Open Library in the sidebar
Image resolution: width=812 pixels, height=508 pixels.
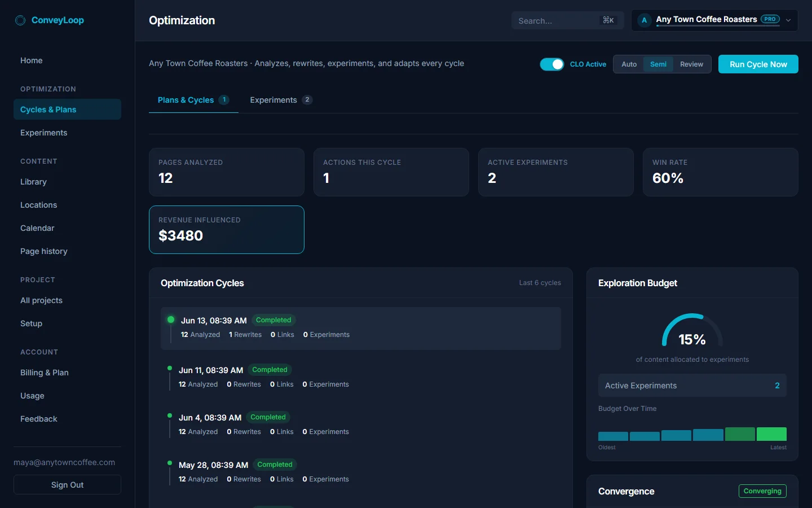67,182
